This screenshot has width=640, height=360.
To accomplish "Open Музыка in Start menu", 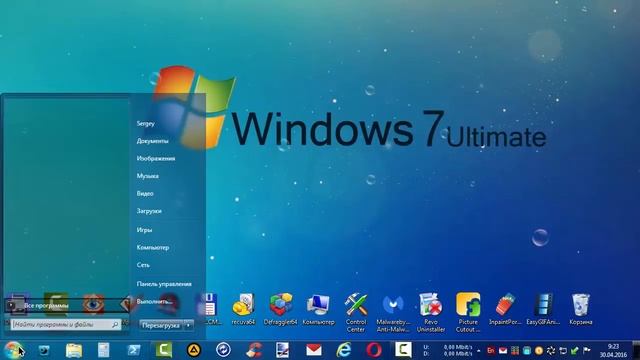I will [148, 176].
